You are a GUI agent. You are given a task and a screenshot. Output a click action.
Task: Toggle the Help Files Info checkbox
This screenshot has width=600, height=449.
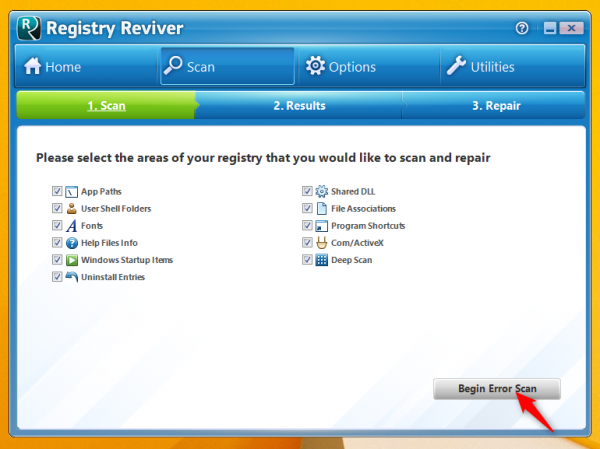tap(57, 242)
